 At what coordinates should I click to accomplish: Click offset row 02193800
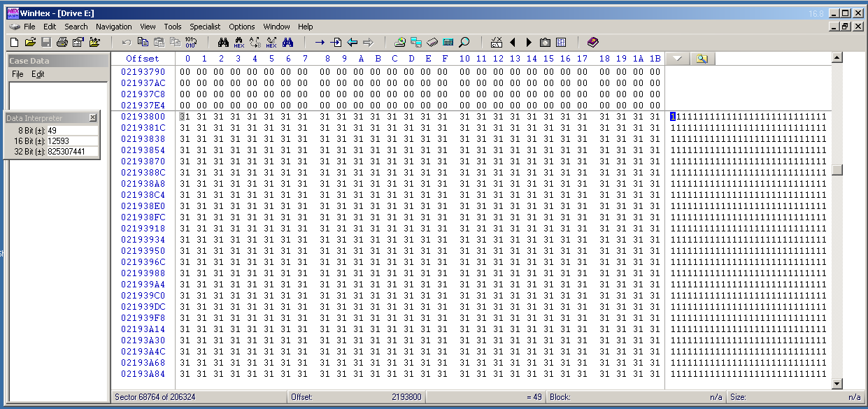click(x=143, y=117)
